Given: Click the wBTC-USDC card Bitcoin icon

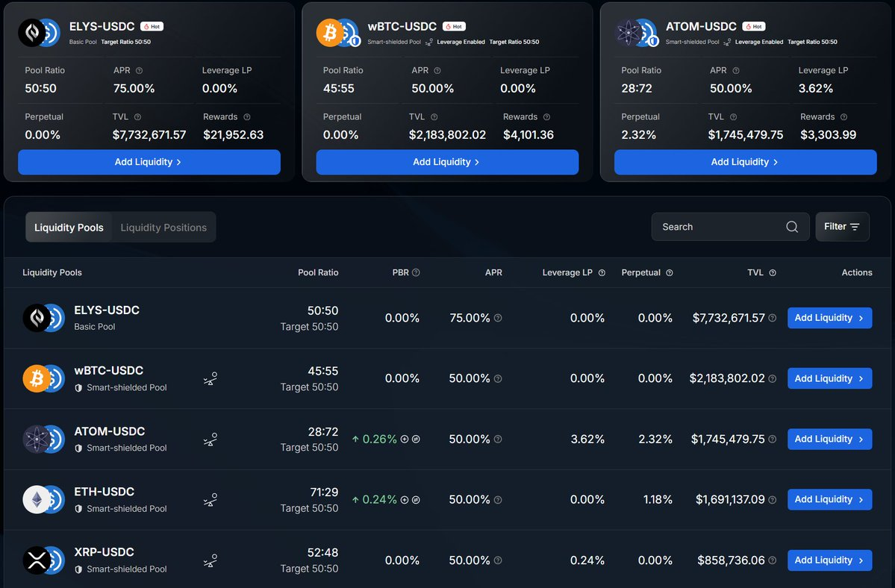Looking at the screenshot, I should [x=330, y=33].
